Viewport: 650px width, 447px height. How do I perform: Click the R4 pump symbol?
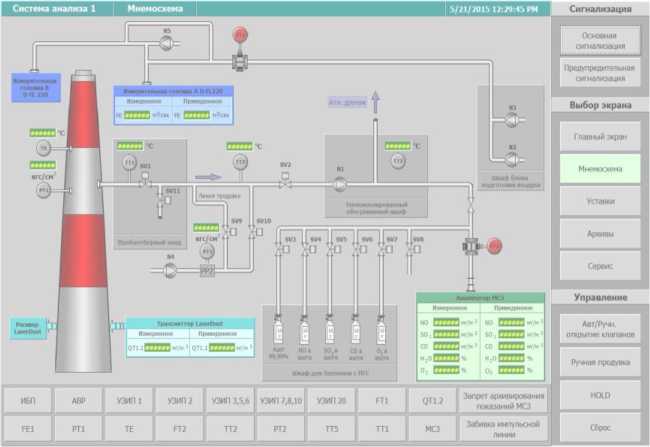[170, 268]
